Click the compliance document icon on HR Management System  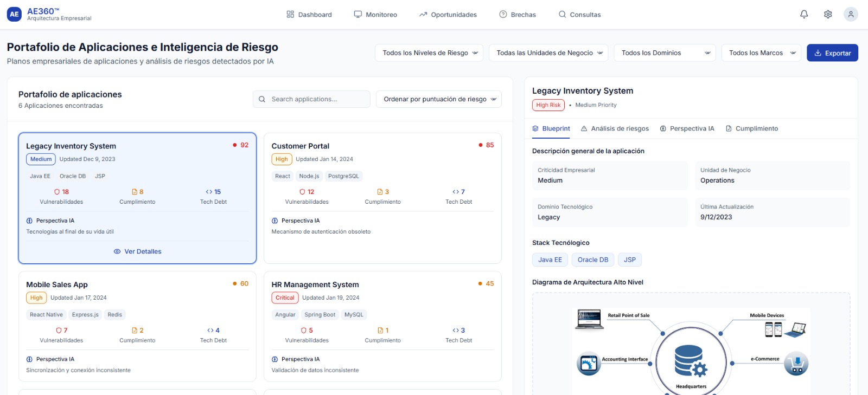(x=380, y=331)
